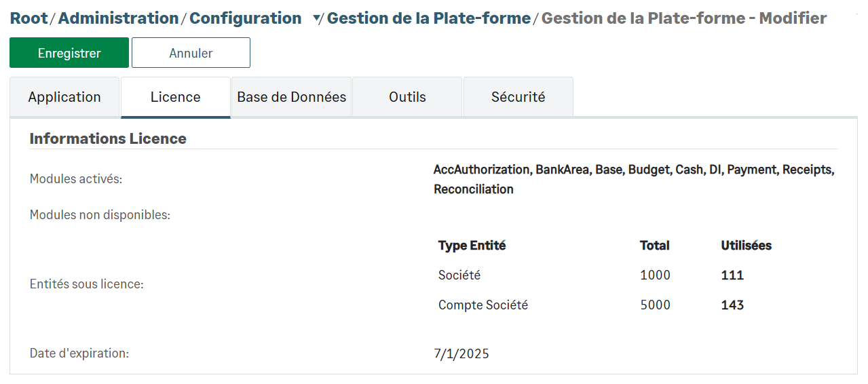Viewport: 868px width, 384px height.
Task: Open the Sécurité tab
Action: [x=518, y=97]
